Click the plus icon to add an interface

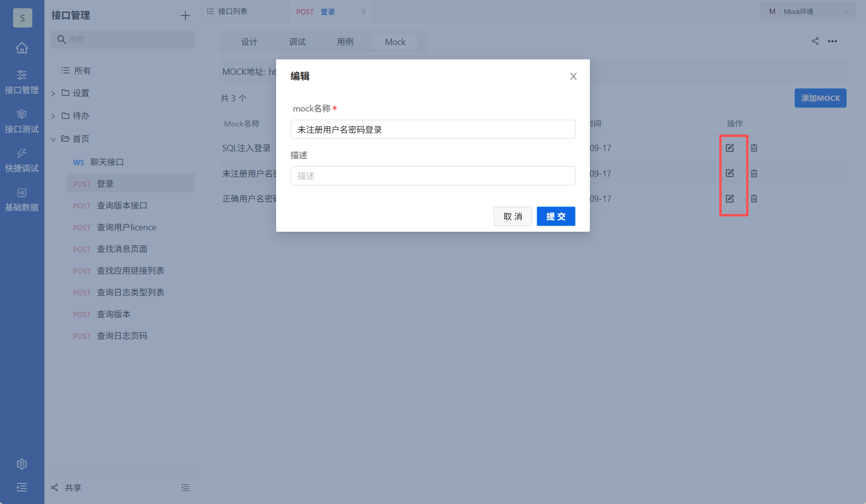[185, 15]
